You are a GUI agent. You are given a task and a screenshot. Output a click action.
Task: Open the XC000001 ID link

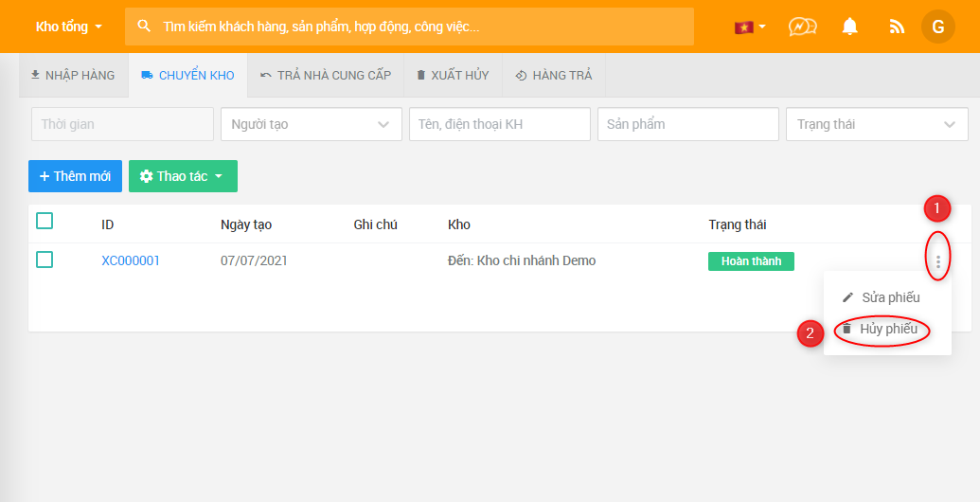131,260
